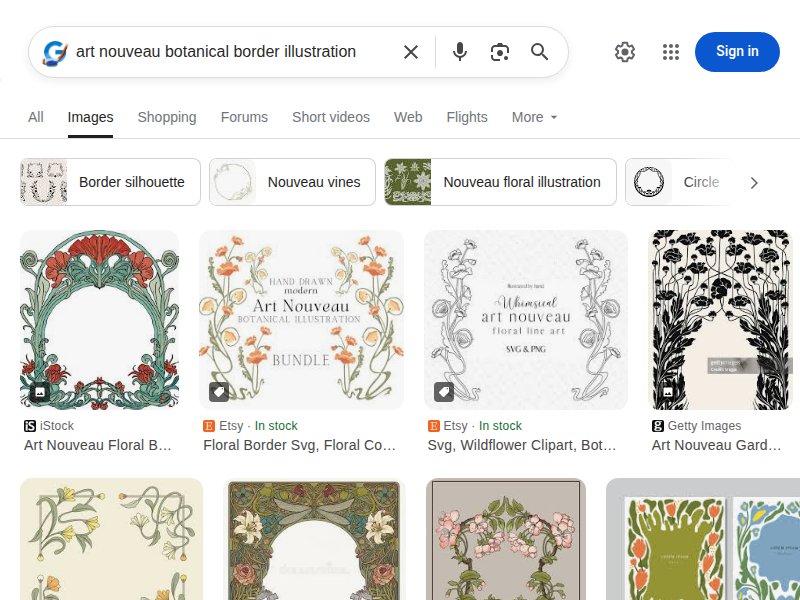
Task: Open the Flights tab
Action: click(x=466, y=117)
